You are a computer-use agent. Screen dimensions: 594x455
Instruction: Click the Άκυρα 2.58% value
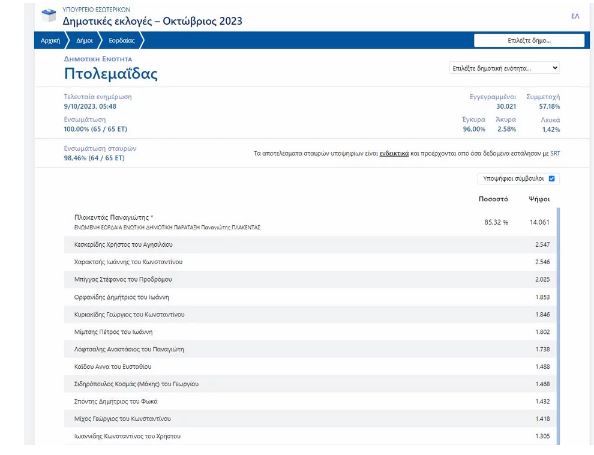coord(507,129)
